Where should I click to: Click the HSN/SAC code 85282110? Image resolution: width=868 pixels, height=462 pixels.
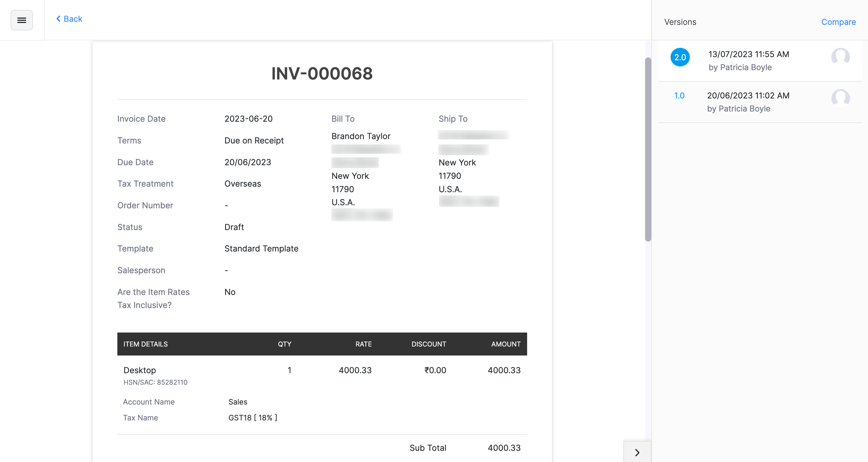tap(156, 383)
